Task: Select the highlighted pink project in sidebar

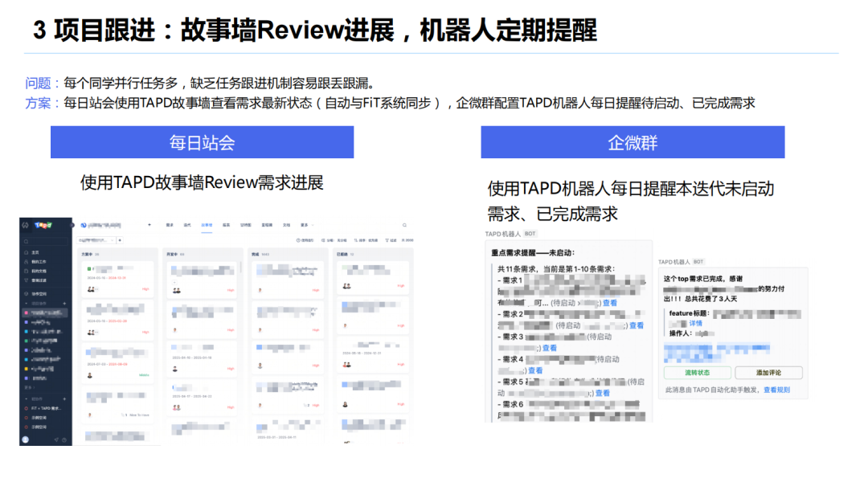Action: tap(45, 312)
